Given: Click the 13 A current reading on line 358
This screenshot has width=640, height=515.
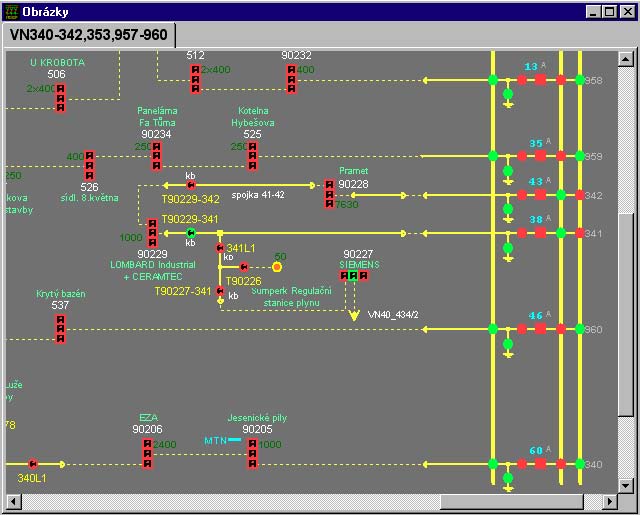Looking at the screenshot, I should 531,67.
